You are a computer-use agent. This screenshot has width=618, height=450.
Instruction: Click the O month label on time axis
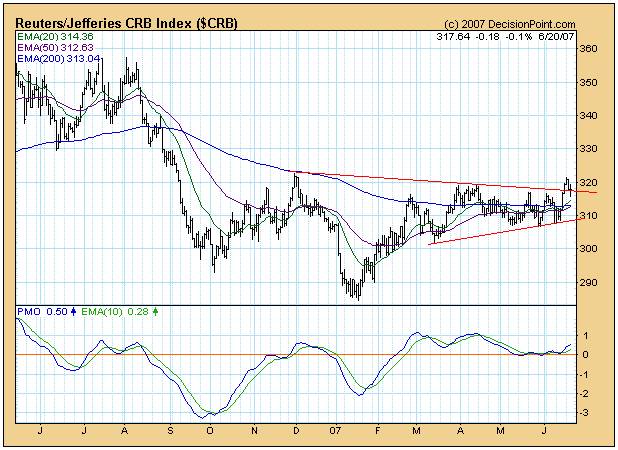coord(210,431)
